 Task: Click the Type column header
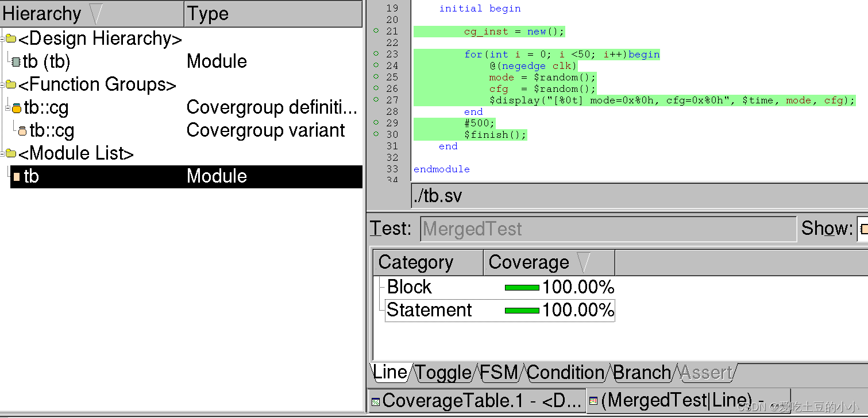pos(273,14)
